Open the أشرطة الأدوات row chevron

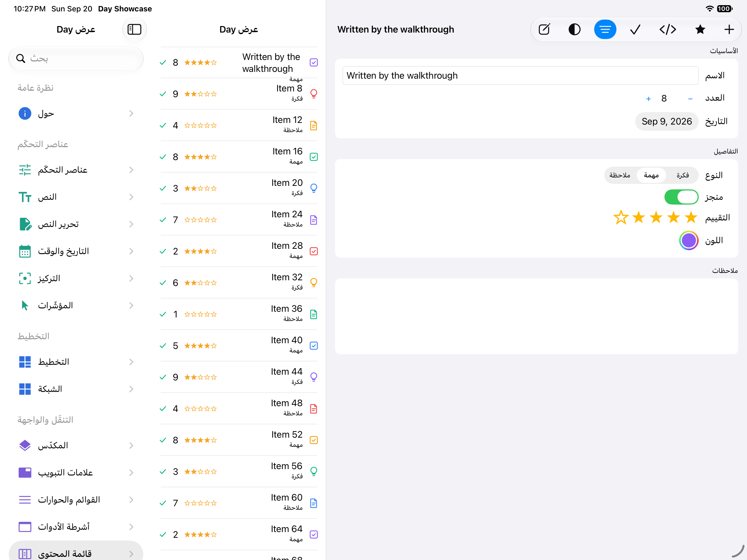[x=131, y=527]
